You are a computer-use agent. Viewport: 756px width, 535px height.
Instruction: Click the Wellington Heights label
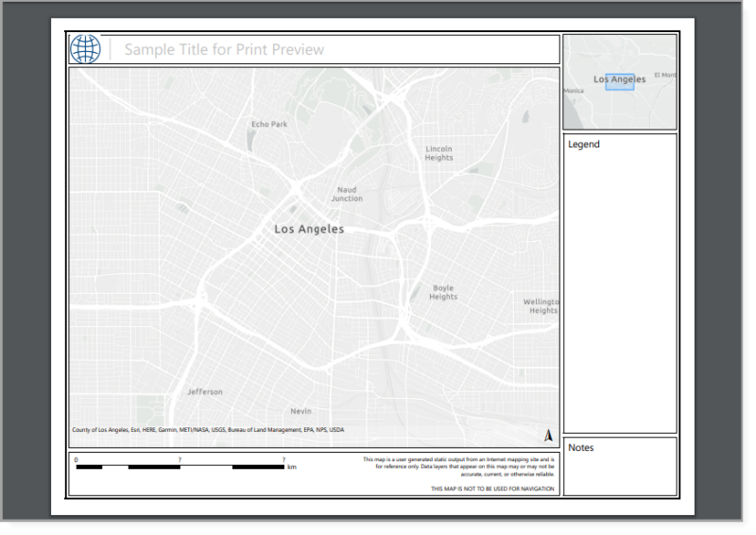click(x=541, y=306)
